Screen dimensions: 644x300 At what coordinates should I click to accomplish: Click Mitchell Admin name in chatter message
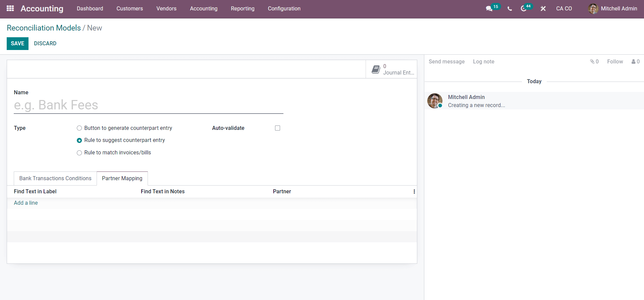466,97
